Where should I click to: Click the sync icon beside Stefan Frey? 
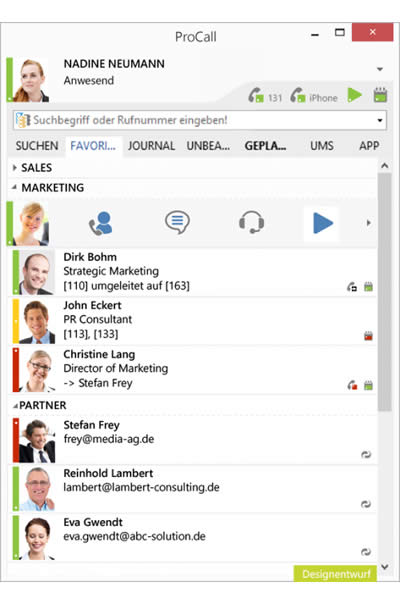[366, 455]
